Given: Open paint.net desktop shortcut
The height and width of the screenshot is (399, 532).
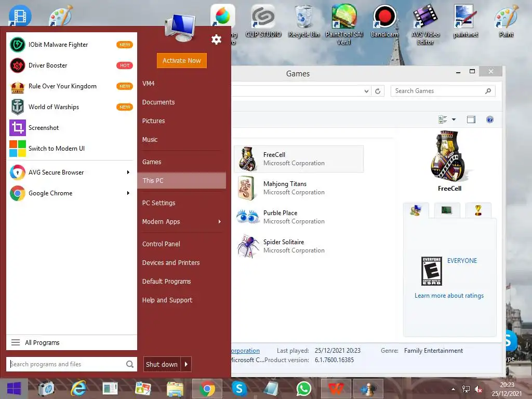Looking at the screenshot, I should 465,21.
